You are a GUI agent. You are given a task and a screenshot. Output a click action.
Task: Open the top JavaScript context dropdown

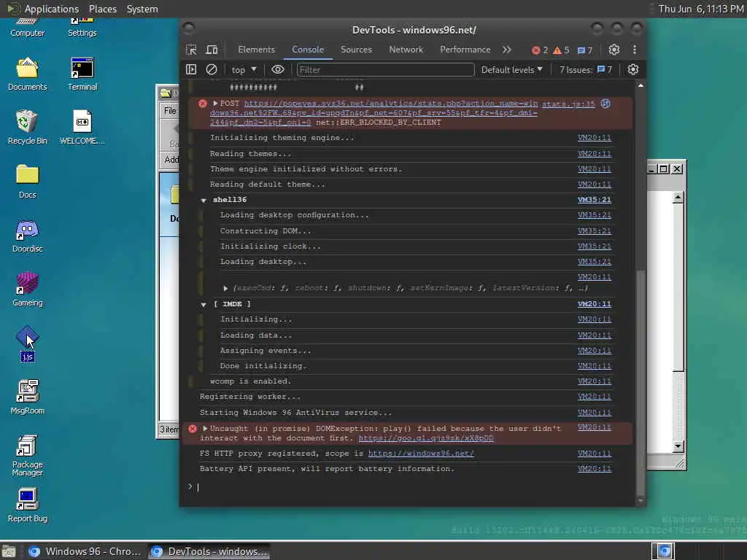(x=244, y=70)
